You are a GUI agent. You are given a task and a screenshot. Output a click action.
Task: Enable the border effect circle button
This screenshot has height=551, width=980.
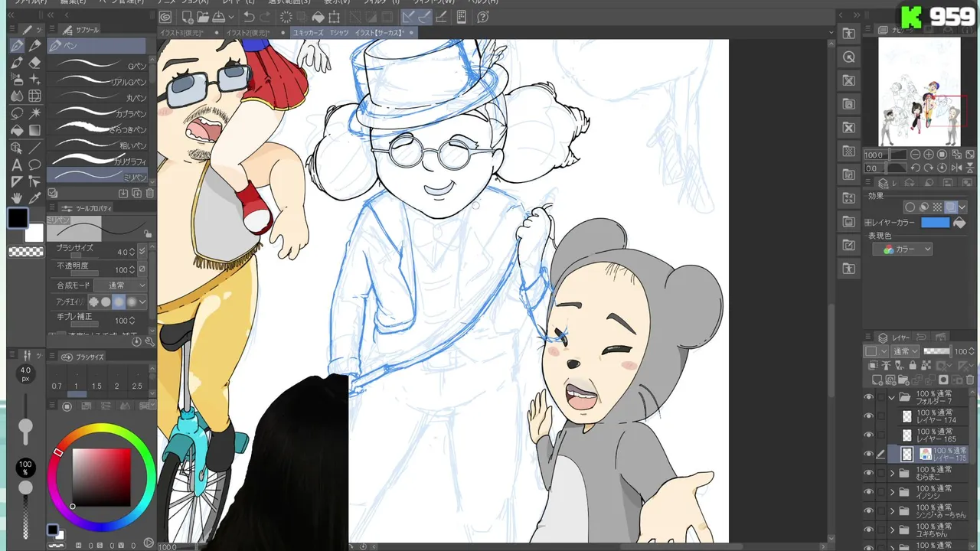click(910, 207)
